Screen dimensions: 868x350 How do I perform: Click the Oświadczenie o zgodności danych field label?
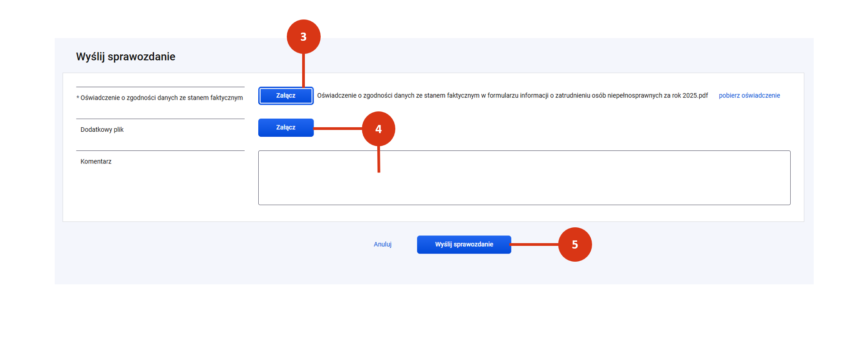161,98
